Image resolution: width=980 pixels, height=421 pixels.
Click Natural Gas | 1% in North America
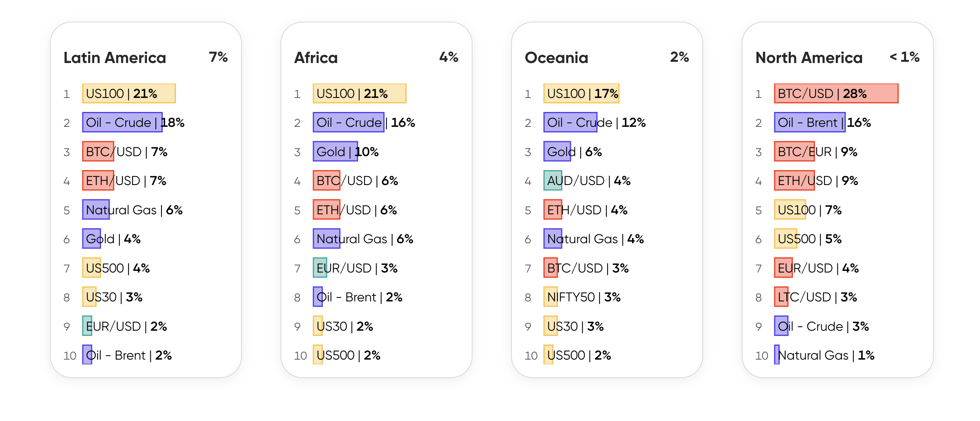point(825,355)
